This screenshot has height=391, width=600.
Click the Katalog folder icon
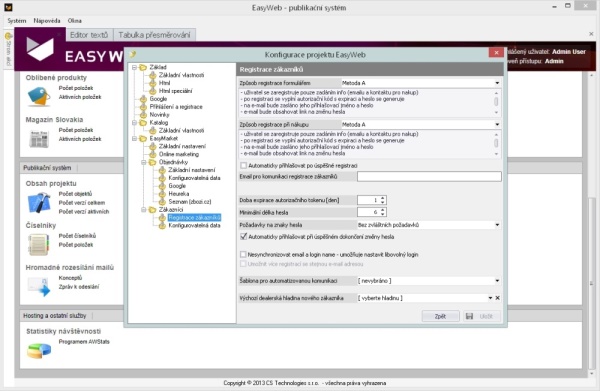coord(143,123)
